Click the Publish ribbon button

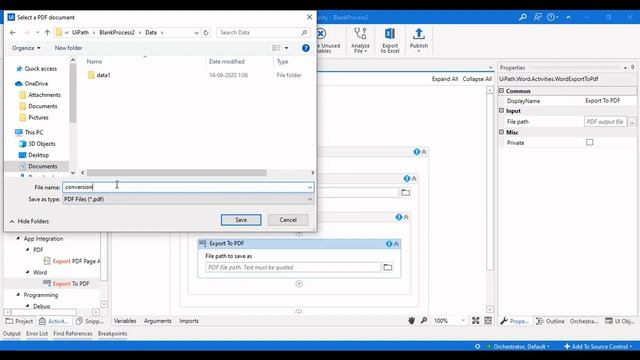click(x=419, y=40)
